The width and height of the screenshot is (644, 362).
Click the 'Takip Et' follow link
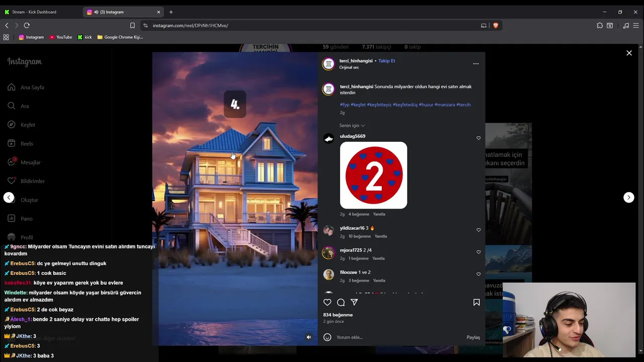click(x=386, y=61)
